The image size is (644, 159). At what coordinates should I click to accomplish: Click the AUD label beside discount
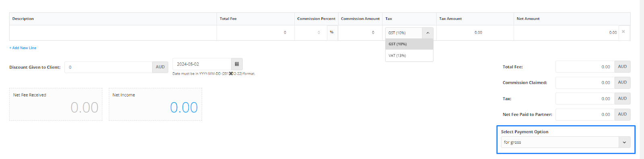click(160, 67)
